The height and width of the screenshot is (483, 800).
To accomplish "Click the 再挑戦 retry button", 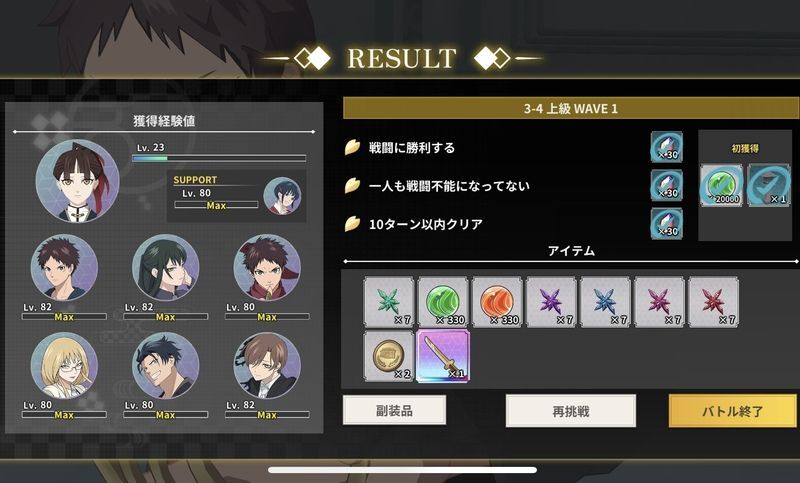I will click(571, 411).
